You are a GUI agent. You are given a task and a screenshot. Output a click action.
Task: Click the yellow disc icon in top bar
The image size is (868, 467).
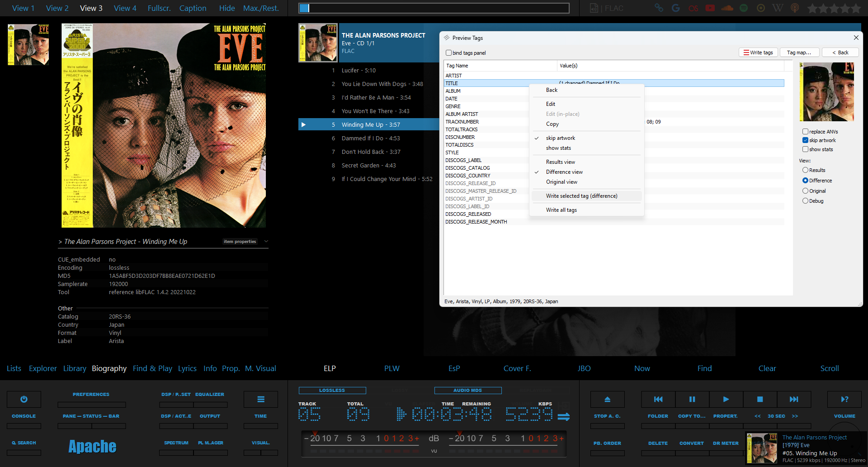(761, 8)
